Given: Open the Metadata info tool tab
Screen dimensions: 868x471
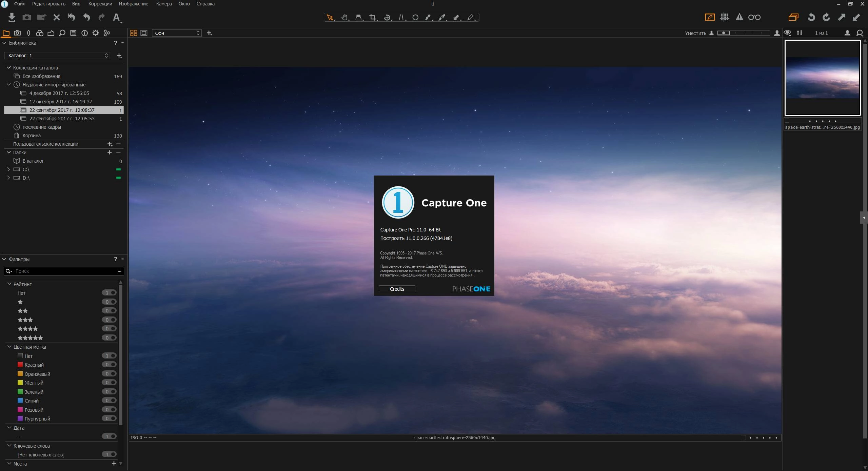Looking at the screenshot, I should (x=84, y=33).
